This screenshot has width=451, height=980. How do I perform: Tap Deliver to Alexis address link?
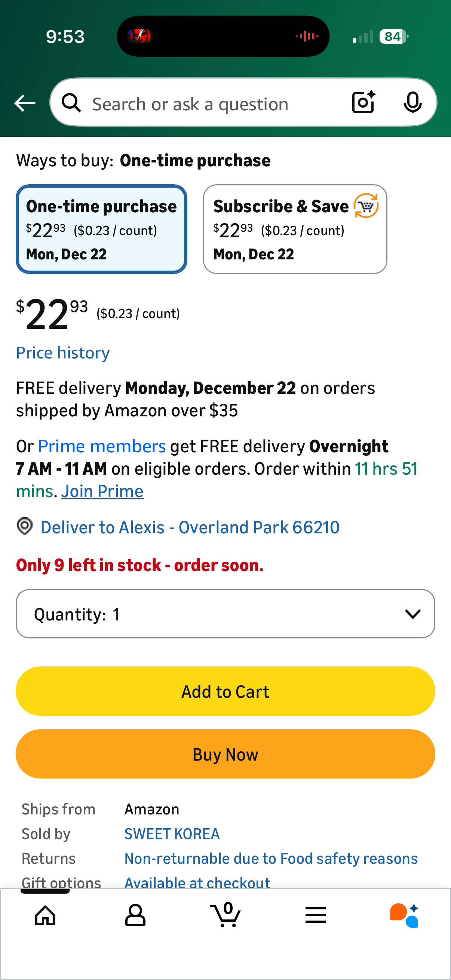190,527
